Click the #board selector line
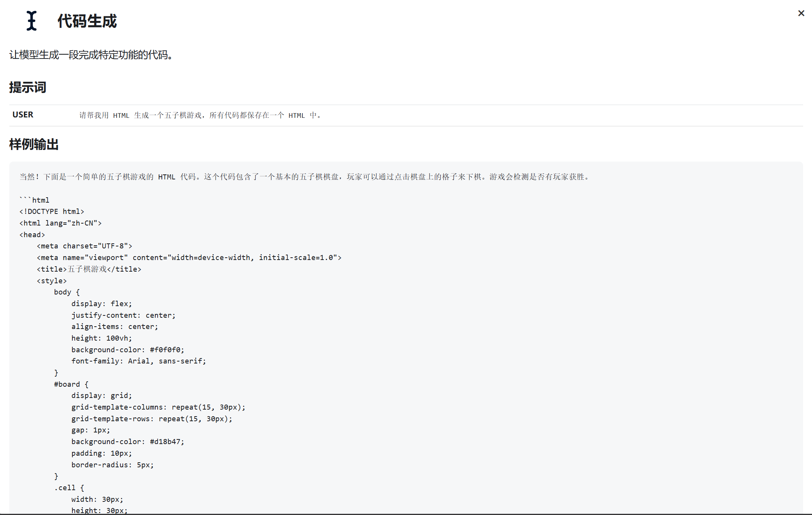Image resolution: width=812 pixels, height=515 pixels. coord(71,384)
